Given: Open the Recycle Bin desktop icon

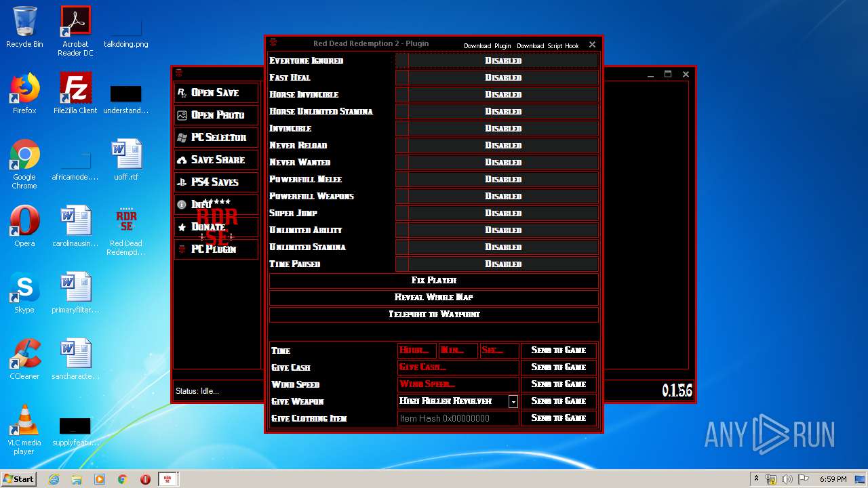Looking at the screenshot, I should 24,27.
